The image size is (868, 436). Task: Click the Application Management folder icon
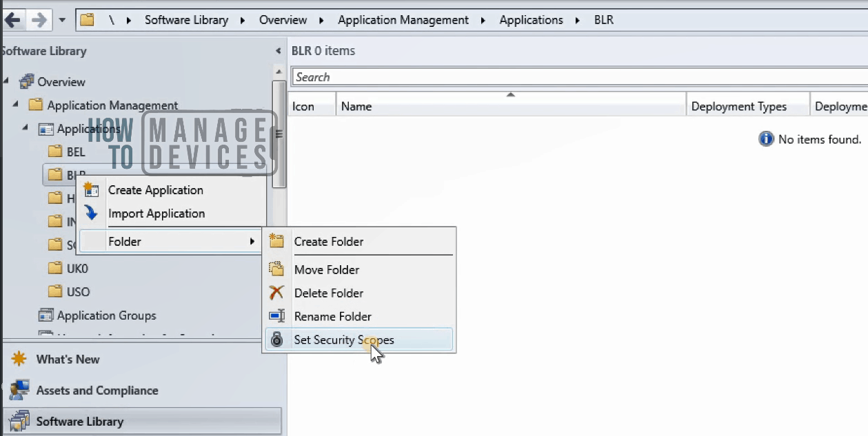point(35,105)
